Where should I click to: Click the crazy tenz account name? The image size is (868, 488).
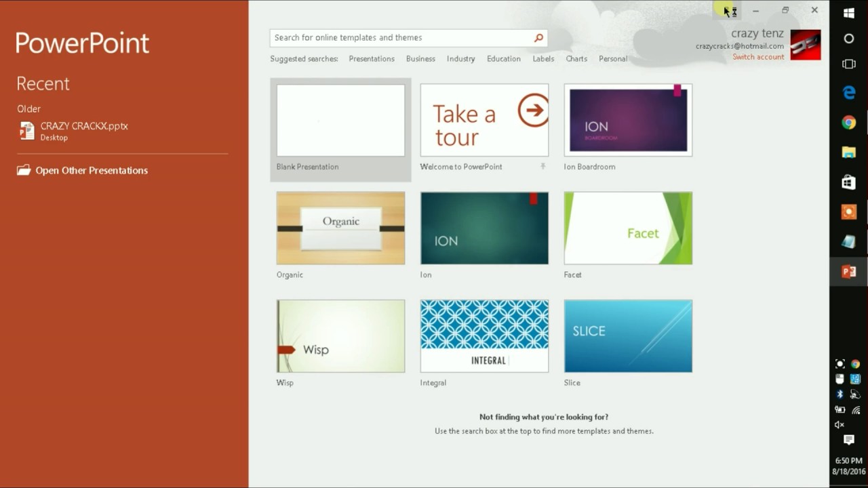[757, 33]
